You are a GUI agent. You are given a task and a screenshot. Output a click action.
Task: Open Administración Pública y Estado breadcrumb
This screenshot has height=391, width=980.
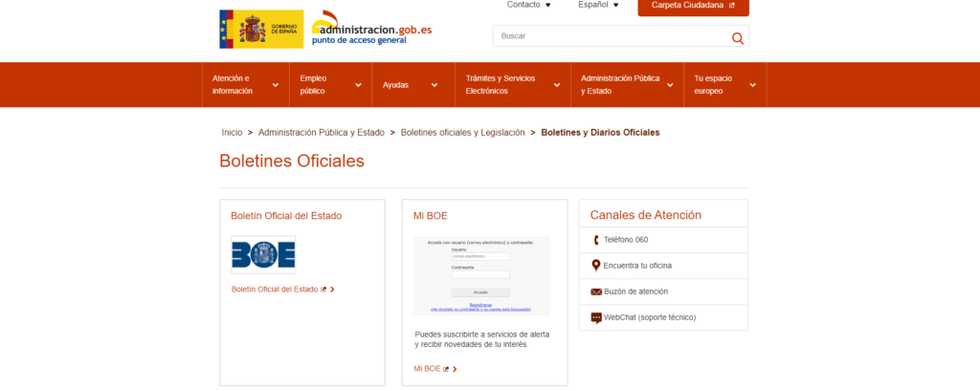point(322,133)
